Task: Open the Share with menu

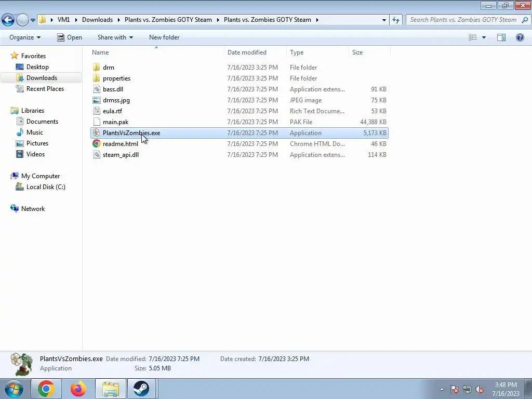Action: coord(115,37)
